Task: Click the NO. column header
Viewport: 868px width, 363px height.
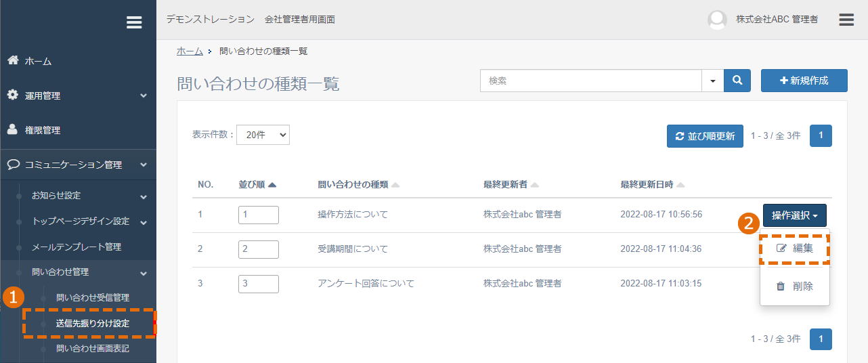Action: (206, 185)
